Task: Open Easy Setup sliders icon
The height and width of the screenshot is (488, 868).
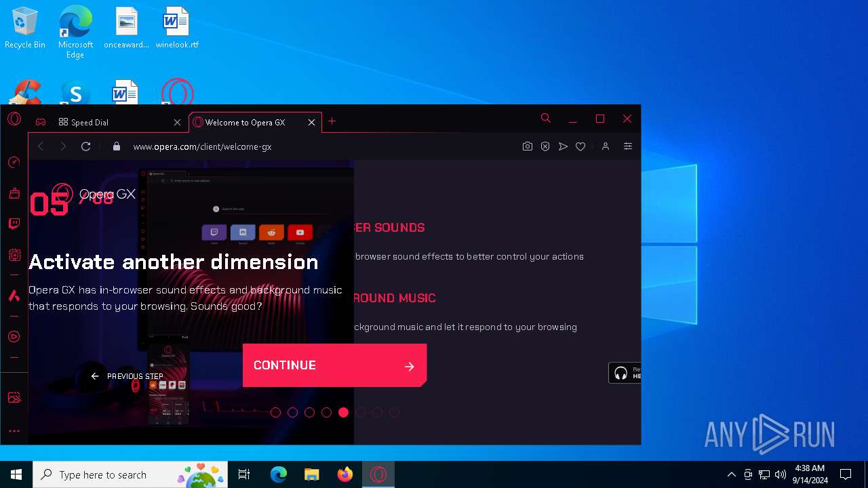Action: click(x=628, y=146)
